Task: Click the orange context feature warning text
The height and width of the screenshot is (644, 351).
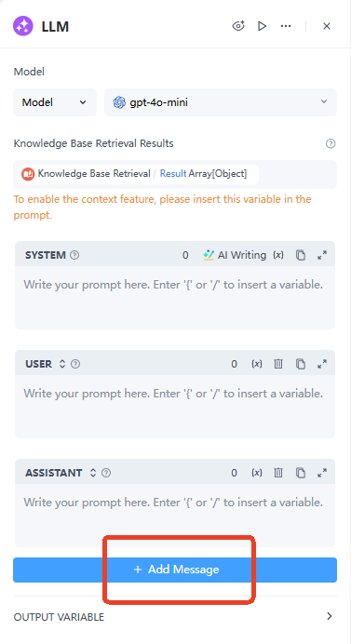Action: coord(162,207)
